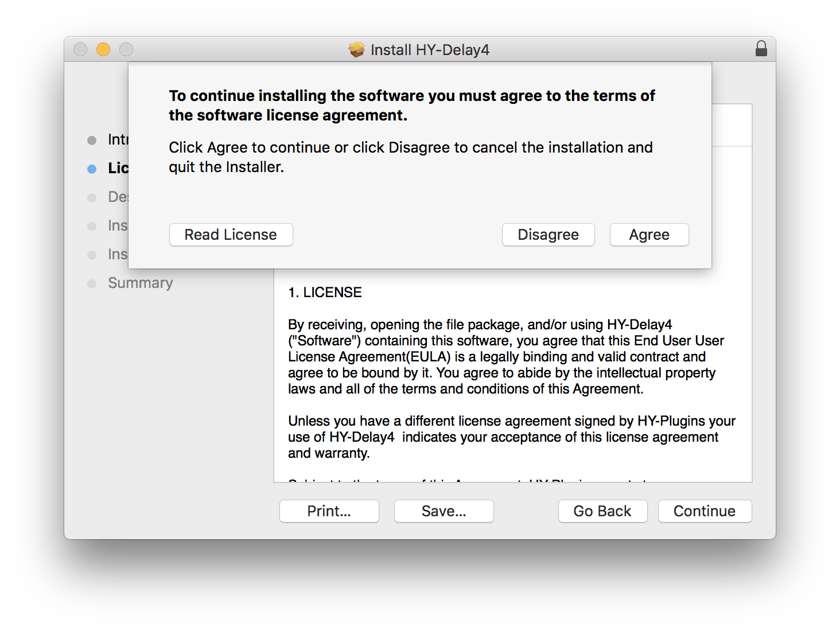Click the Save... button
Screen dimensions: 840x631
coord(444,511)
